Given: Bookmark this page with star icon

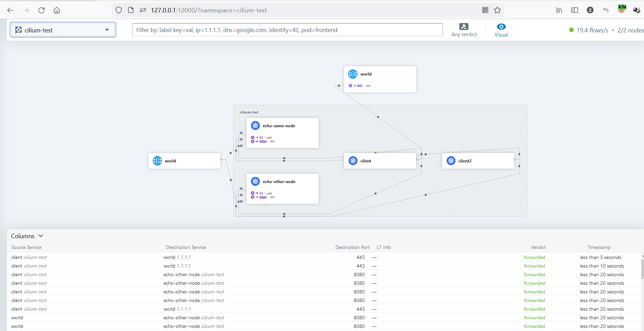Looking at the screenshot, I should (x=497, y=10).
